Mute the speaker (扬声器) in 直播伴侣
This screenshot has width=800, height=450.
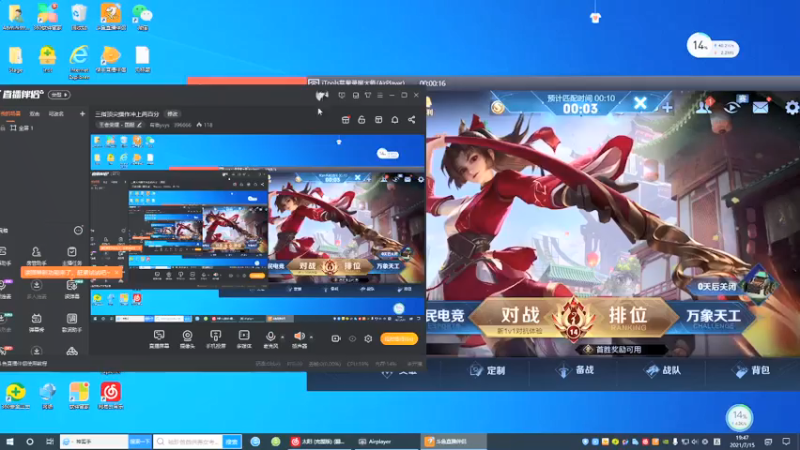click(x=299, y=339)
